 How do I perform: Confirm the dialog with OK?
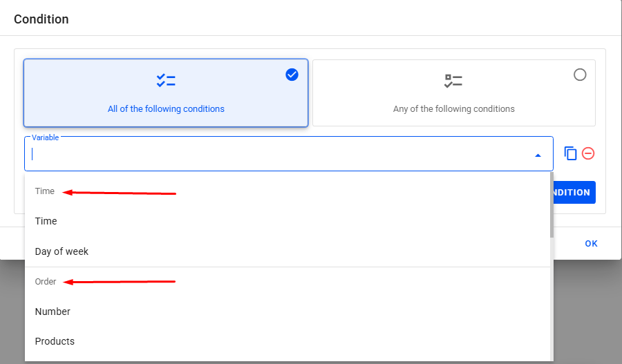point(591,243)
